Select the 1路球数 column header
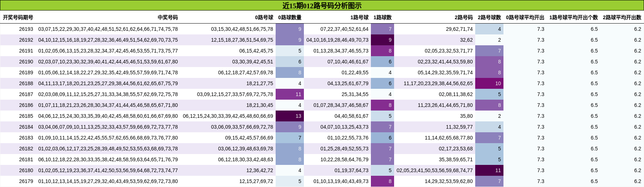Image resolution: width=644 pixels, height=187 pixels. (382, 17)
